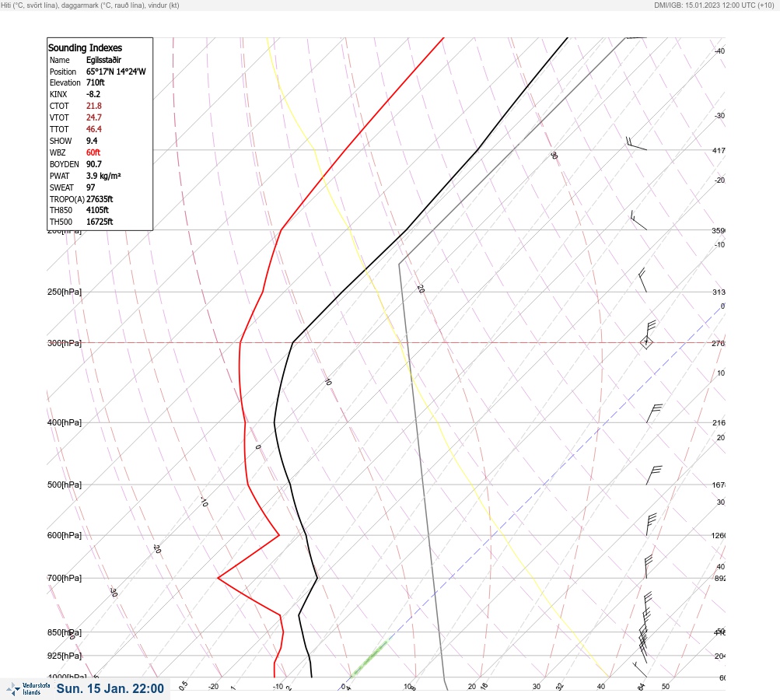The image size is (780, 700).
Task: Click the chart legend text starting 'Hiti (°C'
Action: pyautogui.click(x=90, y=5)
